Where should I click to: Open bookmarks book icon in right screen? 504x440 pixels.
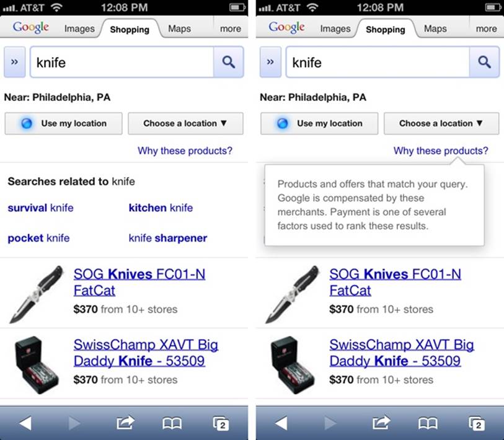(428, 423)
